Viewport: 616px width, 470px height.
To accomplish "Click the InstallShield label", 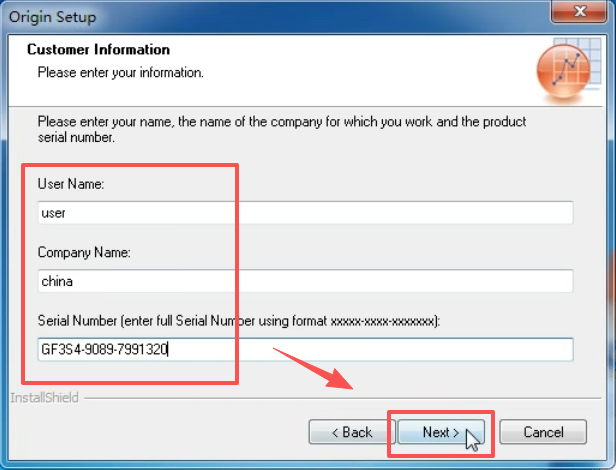I will [x=44, y=398].
